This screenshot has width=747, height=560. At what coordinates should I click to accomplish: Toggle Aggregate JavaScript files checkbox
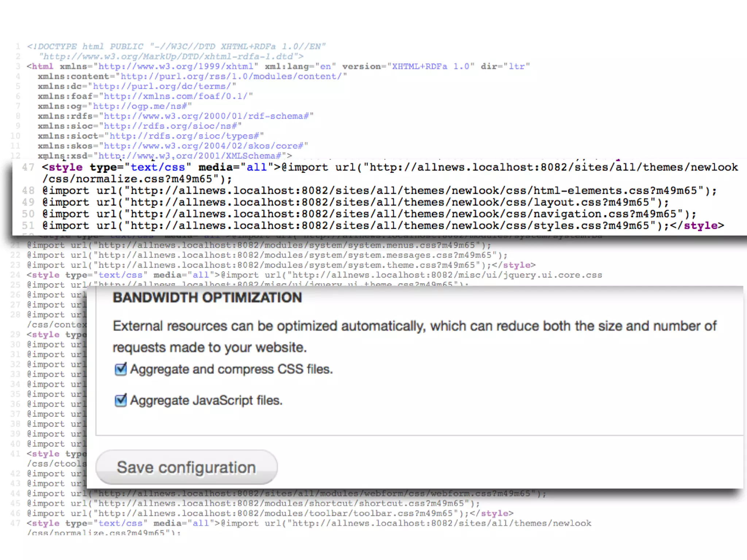[121, 400]
